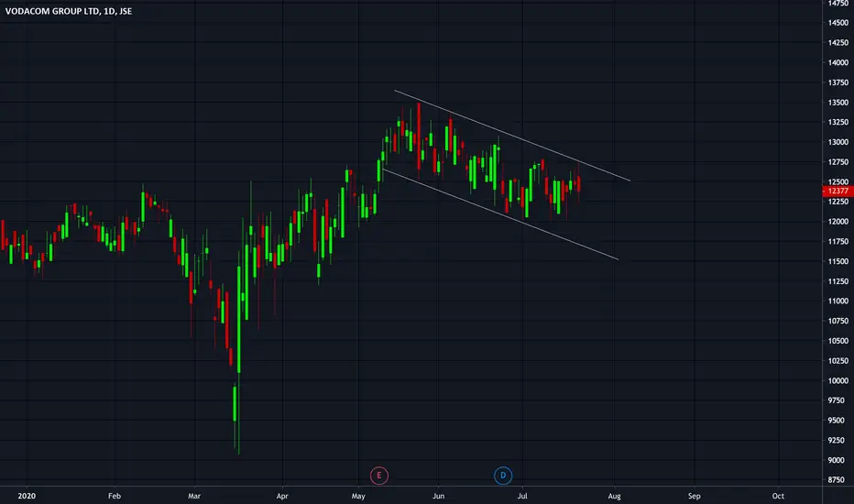Click the 11750 price axis label
This screenshot has height=504, width=854.
(x=838, y=241)
